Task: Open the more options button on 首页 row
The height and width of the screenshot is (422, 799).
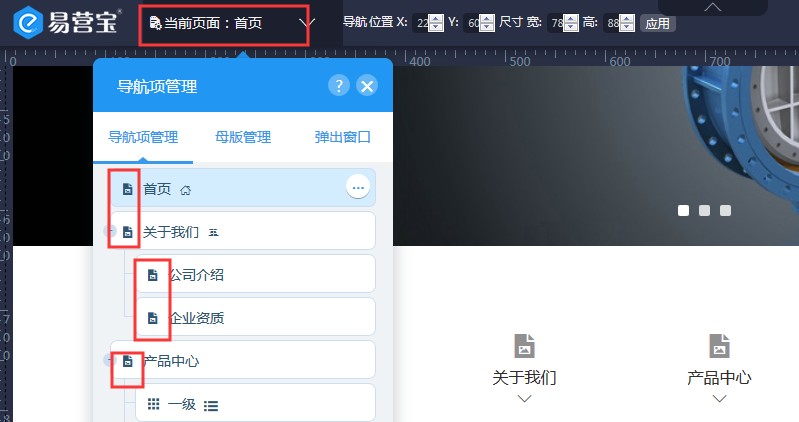Action: click(x=358, y=188)
